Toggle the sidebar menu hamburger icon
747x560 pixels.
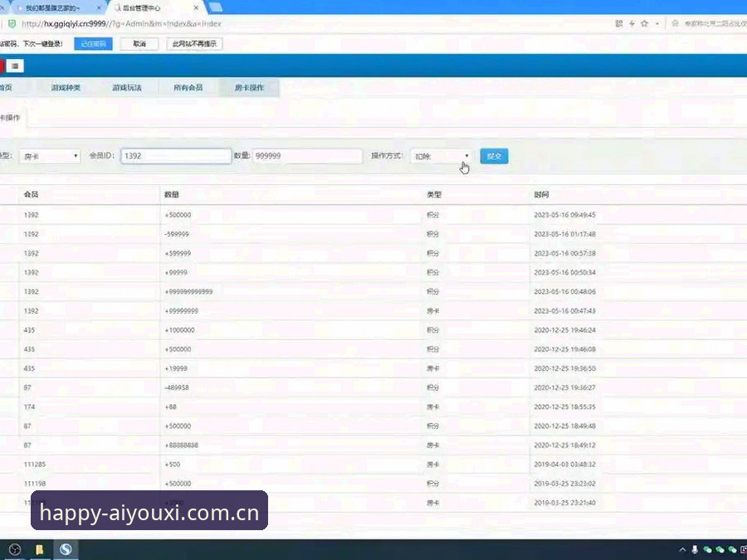coord(15,66)
